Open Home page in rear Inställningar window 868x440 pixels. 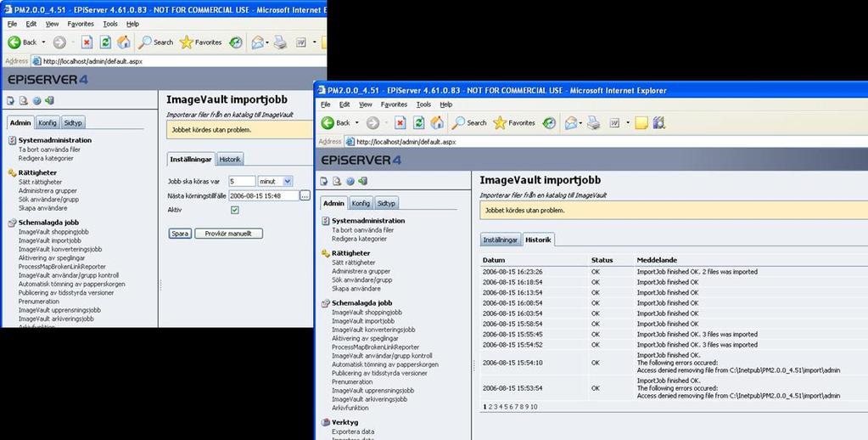click(x=123, y=42)
